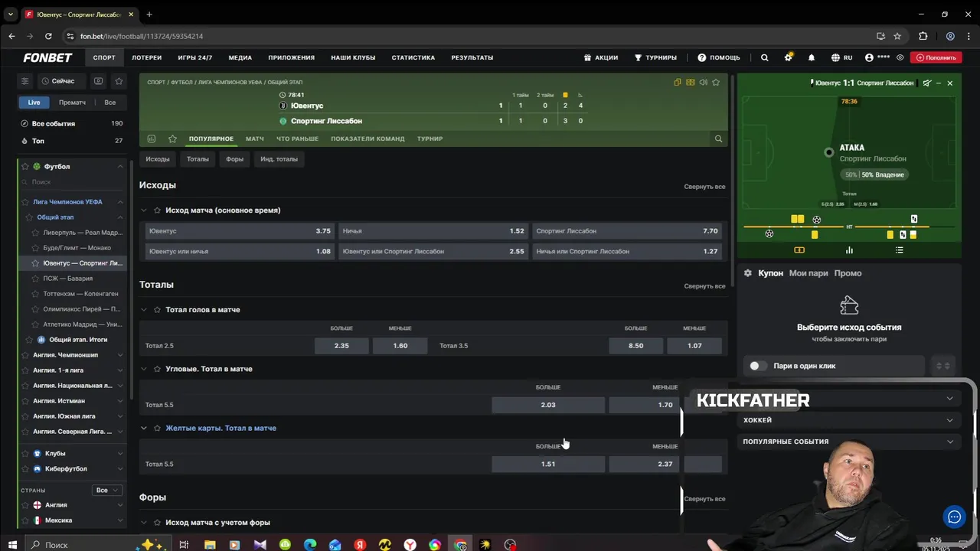Viewport: 980px width, 551px height.
Task: Favorite Исход матча market star
Action: click(158, 210)
